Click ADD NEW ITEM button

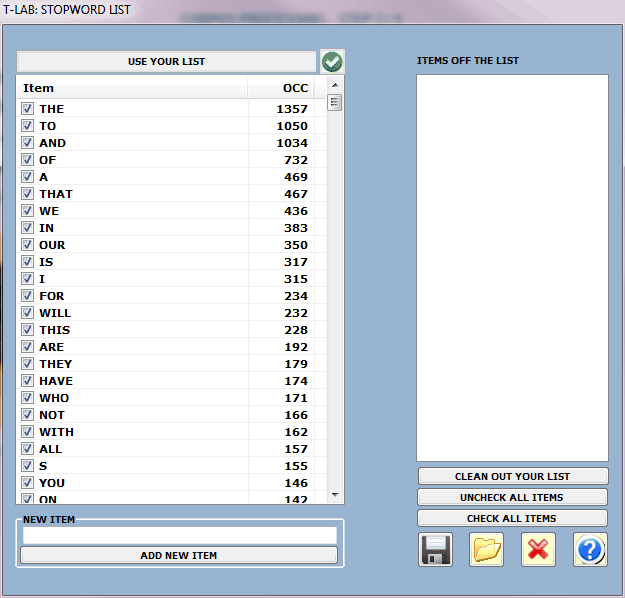(x=179, y=555)
